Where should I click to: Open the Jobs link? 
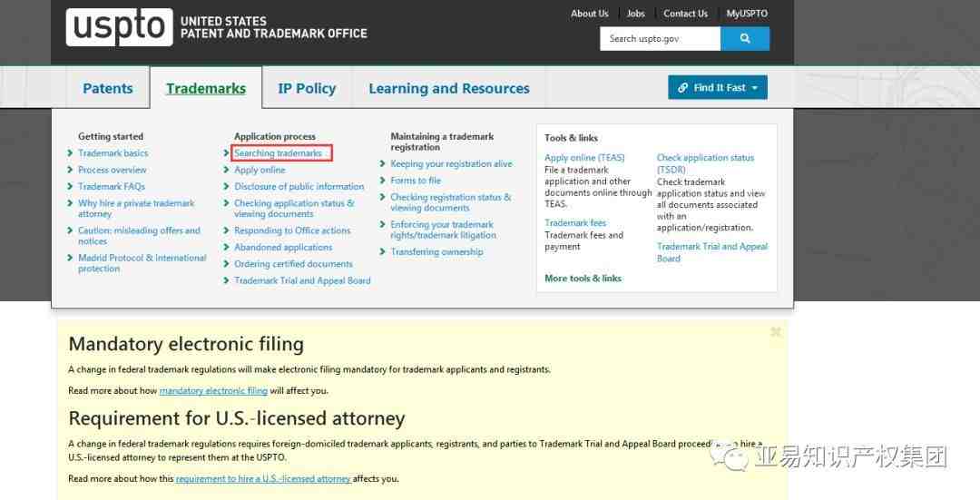coord(635,13)
